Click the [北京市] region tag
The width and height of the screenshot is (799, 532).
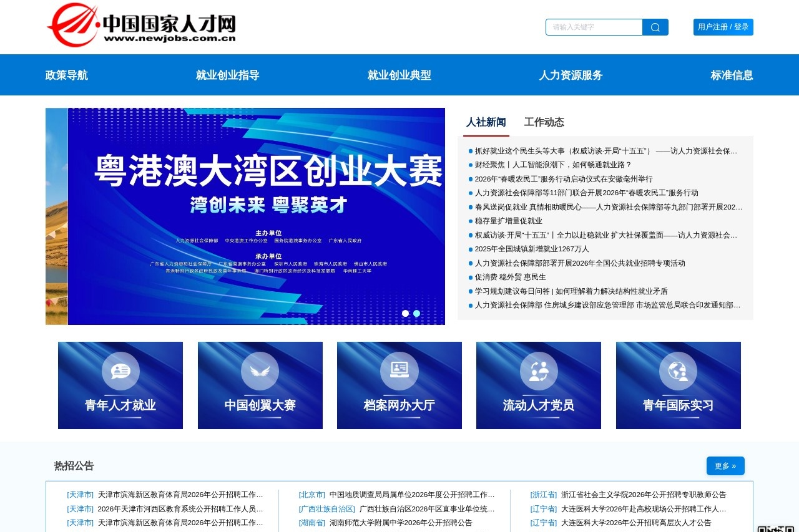pos(312,495)
